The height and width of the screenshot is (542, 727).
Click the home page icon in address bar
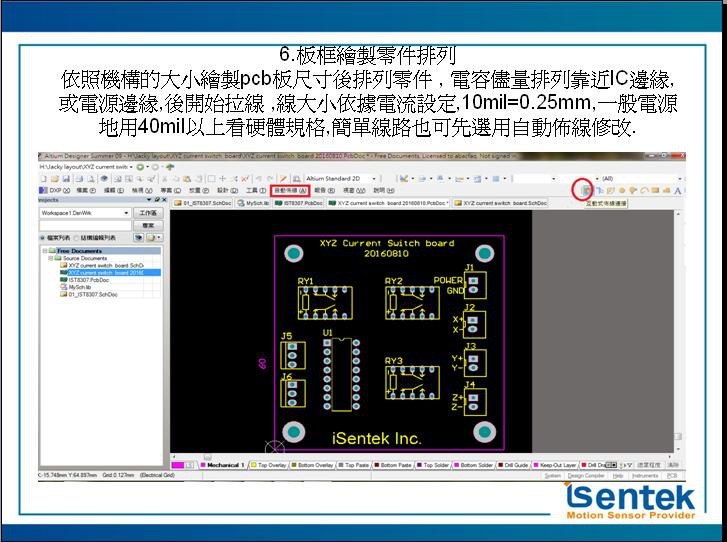[170, 167]
